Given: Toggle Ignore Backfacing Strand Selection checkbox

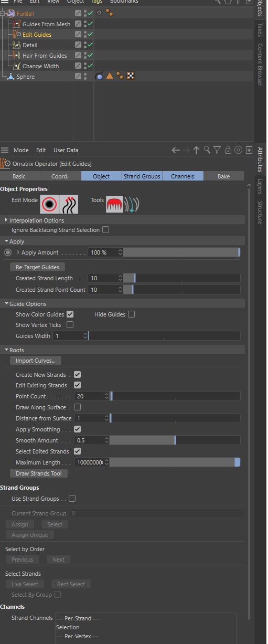Looking at the screenshot, I should [x=106, y=230].
